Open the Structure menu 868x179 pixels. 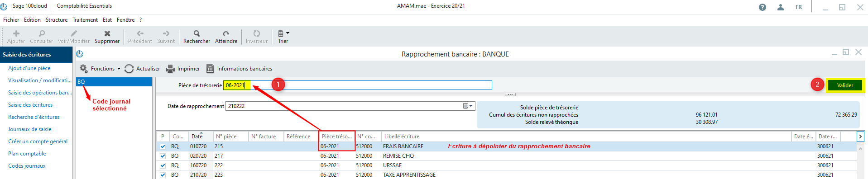(x=57, y=20)
